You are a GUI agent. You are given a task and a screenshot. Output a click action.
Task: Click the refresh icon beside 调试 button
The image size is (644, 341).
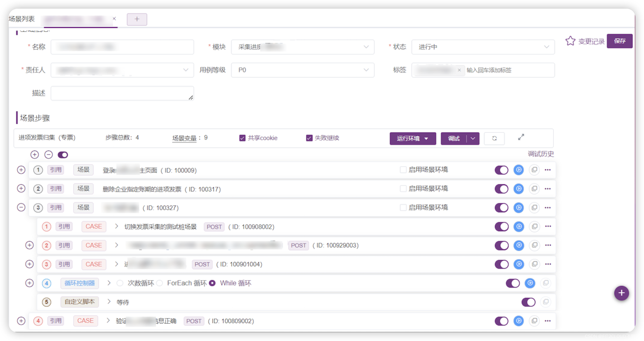click(494, 138)
